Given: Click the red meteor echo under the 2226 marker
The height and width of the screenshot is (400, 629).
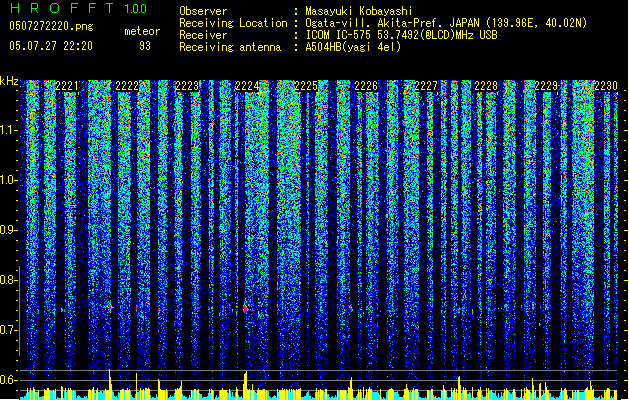Looking at the screenshot, I should pos(351,308).
